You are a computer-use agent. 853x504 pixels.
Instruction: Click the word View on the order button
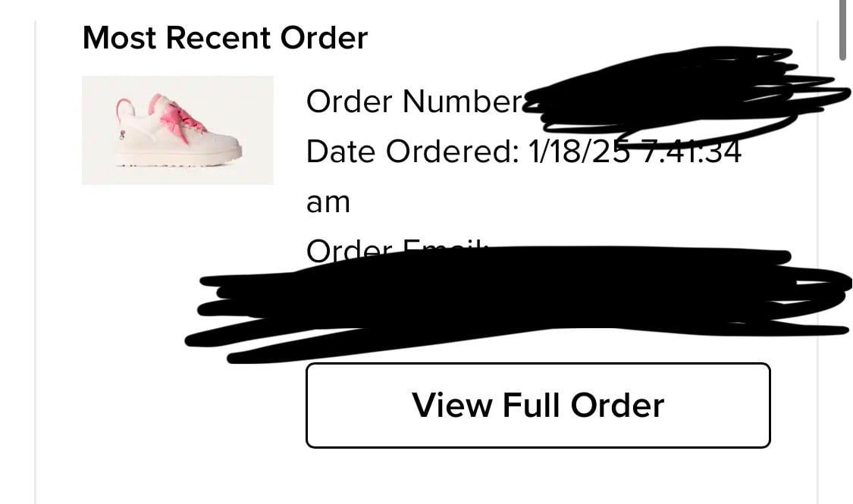(452, 405)
